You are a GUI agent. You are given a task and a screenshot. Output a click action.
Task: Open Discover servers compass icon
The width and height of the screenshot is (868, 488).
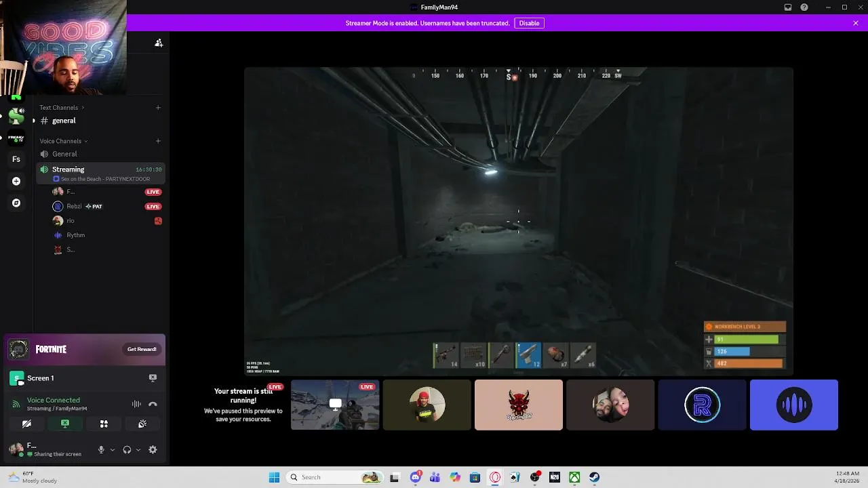(x=16, y=203)
